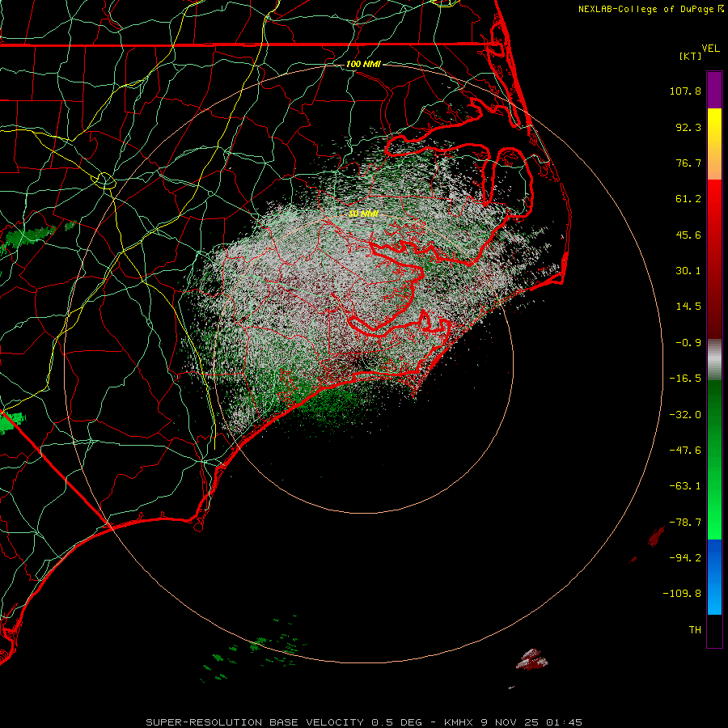728x728 pixels.
Task: Click the TH legend label
Action: [695, 630]
